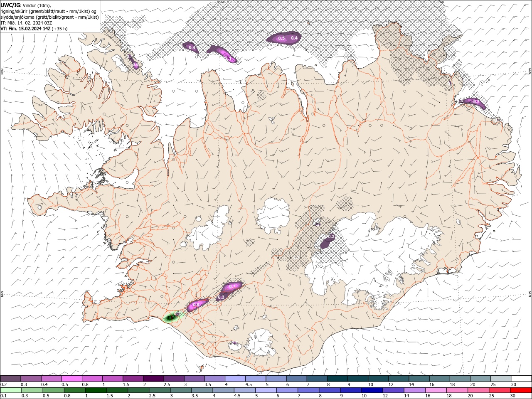Click the periwinkle 6 swatch in rain scale
The width and height of the screenshot is (532, 399).
(288, 390)
